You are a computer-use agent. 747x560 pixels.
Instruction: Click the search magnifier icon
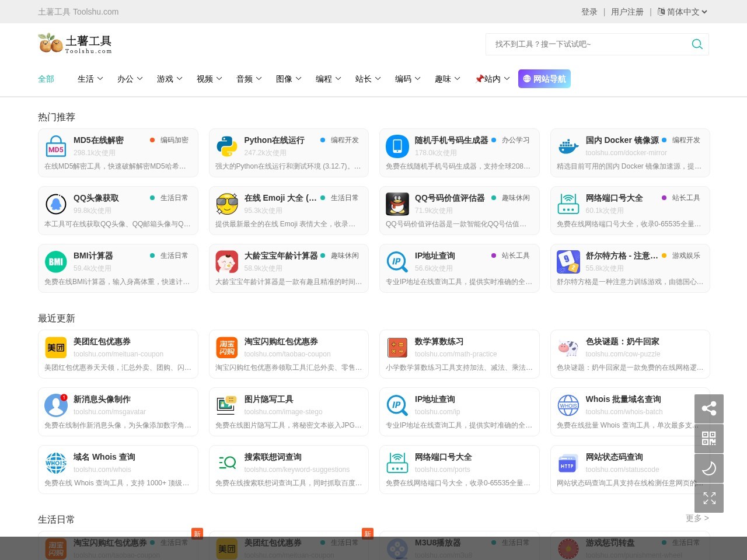[697, 44]
